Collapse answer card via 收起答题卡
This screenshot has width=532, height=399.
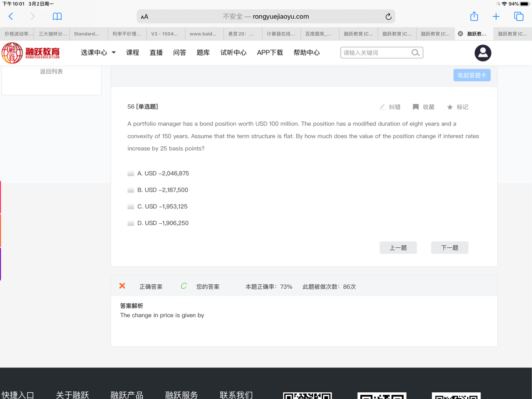pyautogui.click(x=472, y=75)
